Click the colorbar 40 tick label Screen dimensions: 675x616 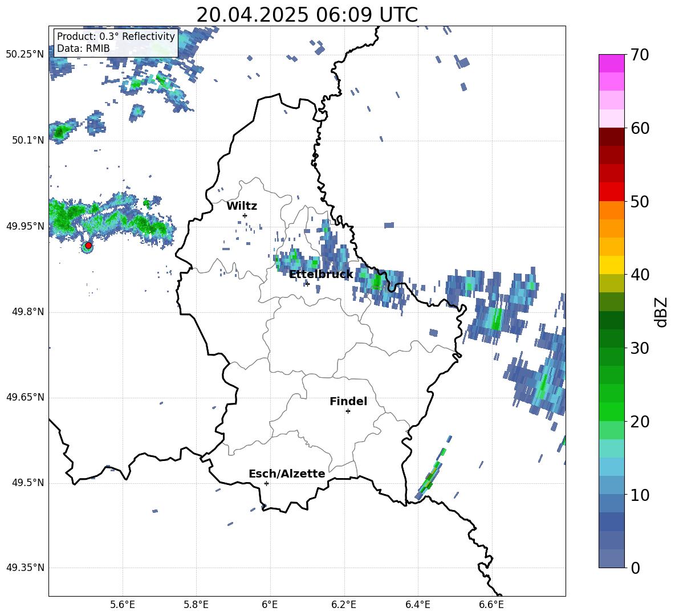tap(640, 275)
